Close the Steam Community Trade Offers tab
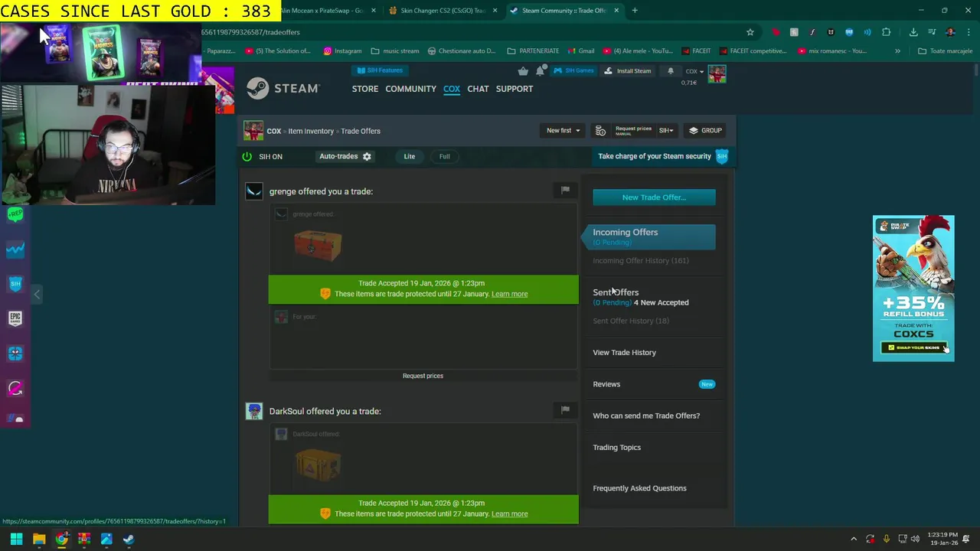This screenshot has width=980, height=551. point(616,11)
